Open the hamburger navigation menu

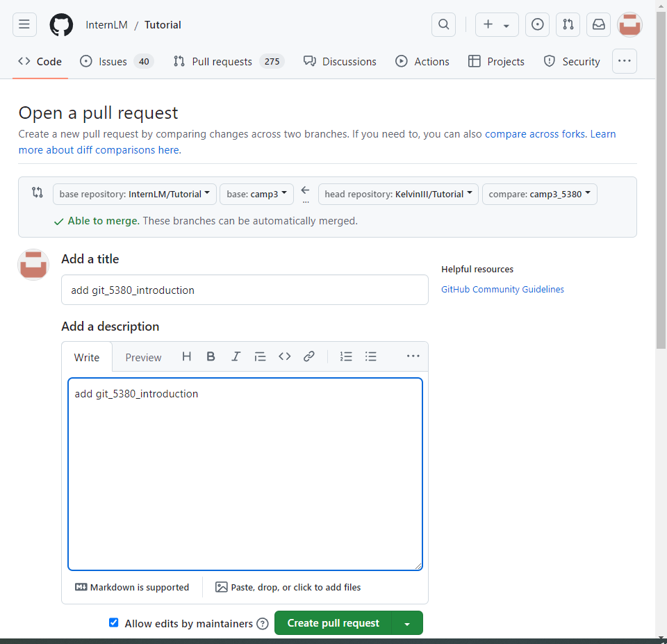(24, 25)
